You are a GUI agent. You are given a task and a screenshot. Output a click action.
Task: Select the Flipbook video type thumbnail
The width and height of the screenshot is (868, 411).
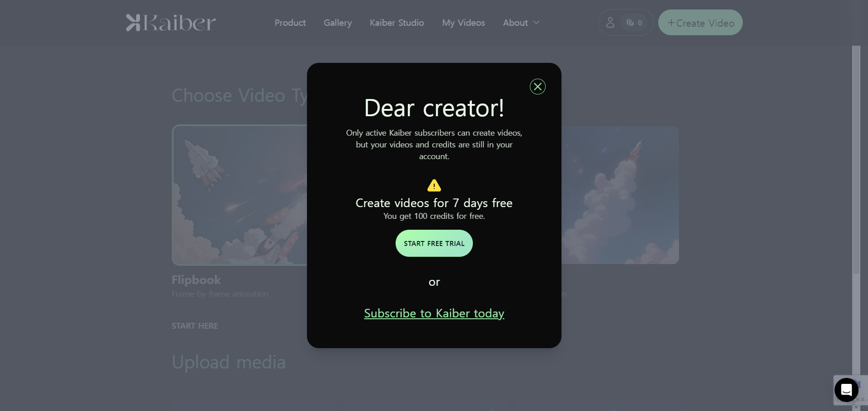point(240,195)
